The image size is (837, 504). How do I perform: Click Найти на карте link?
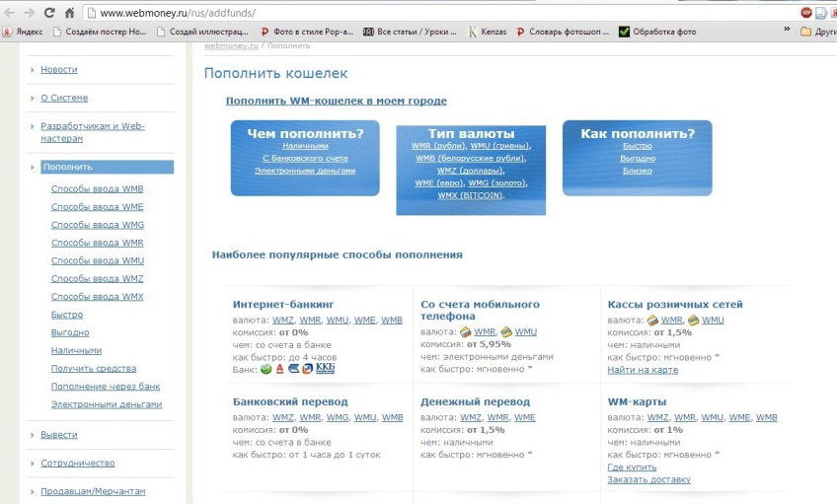click(643, 370)
